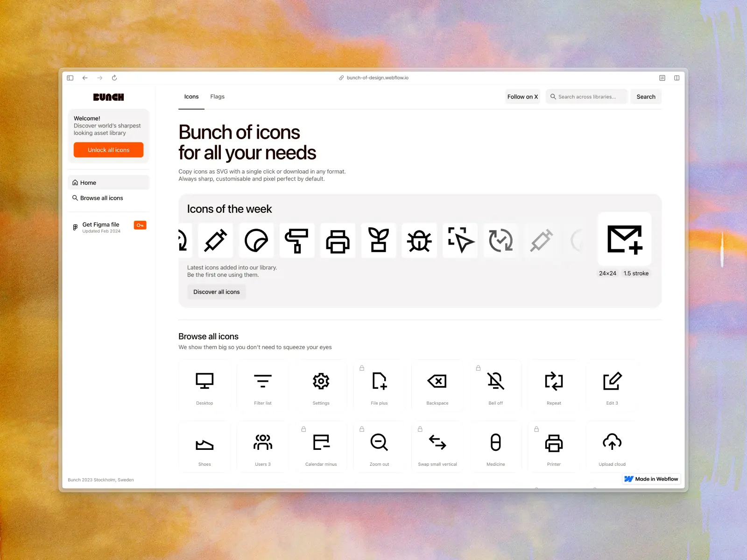Switch to the Icons tab
The image size is (747, 560).
[x=191, y=97]
